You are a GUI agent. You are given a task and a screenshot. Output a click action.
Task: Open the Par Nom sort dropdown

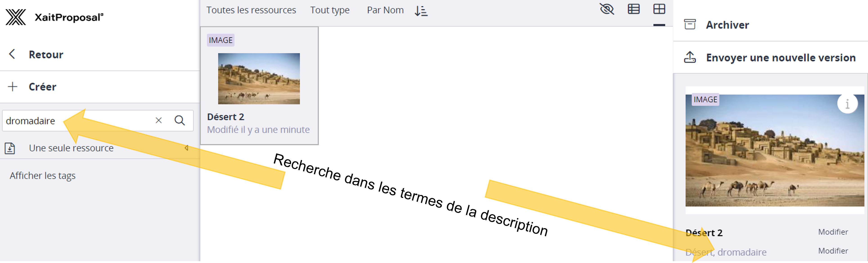point(385,10)
